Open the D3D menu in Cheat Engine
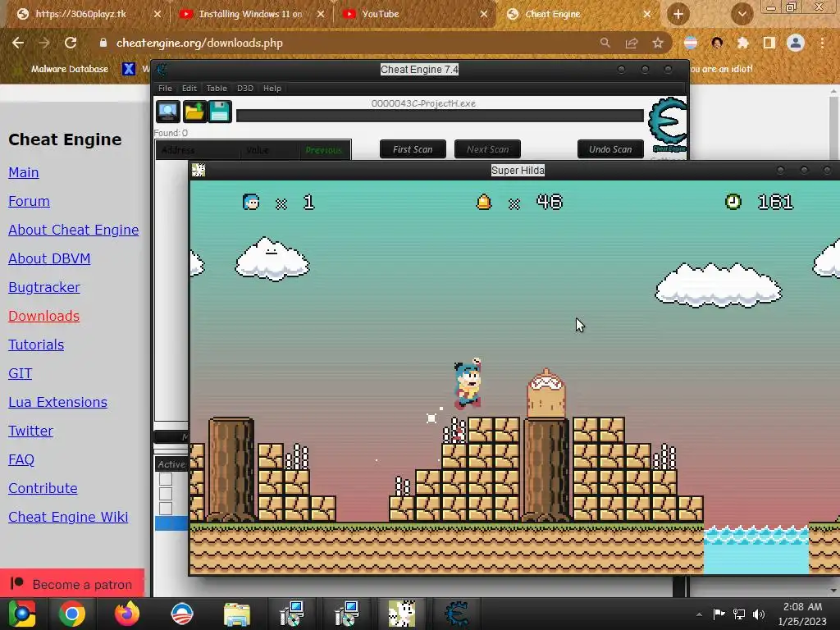 245,89
